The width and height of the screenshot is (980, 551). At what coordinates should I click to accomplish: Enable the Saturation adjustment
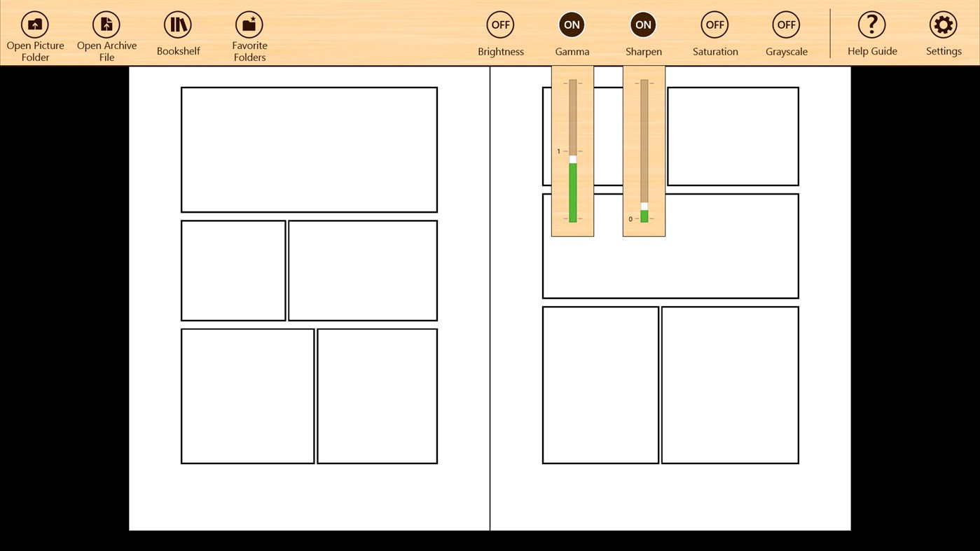[715, 25]
